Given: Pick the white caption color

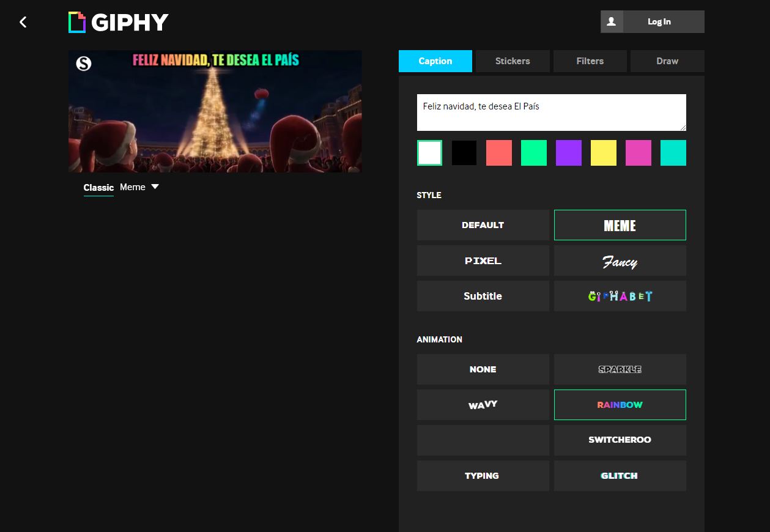Looking at the screenshot, I should tap(429, 153).
